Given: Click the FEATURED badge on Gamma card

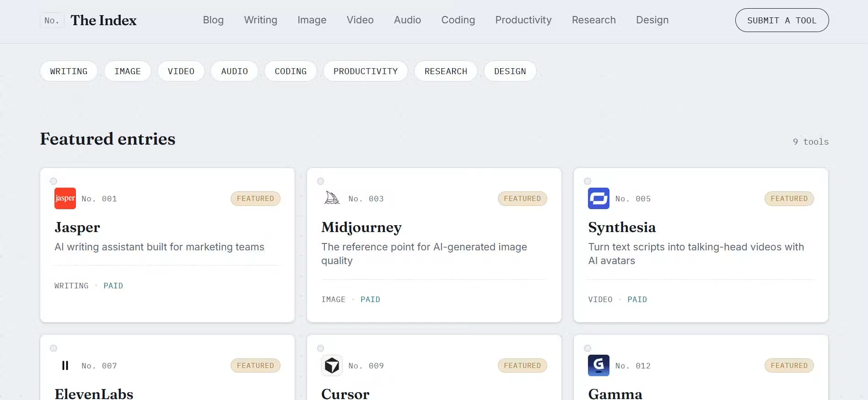Looking at the screenshot, I should [789, 366].
